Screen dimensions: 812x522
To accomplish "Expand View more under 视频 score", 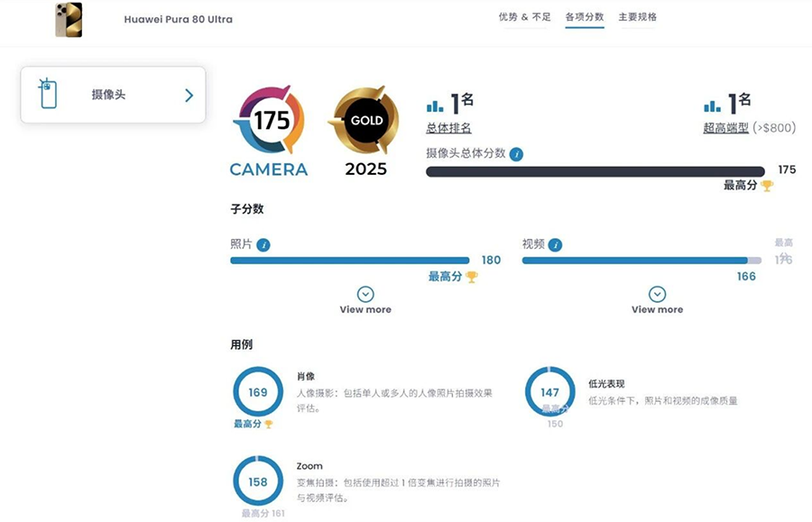I will click(657, 300).
